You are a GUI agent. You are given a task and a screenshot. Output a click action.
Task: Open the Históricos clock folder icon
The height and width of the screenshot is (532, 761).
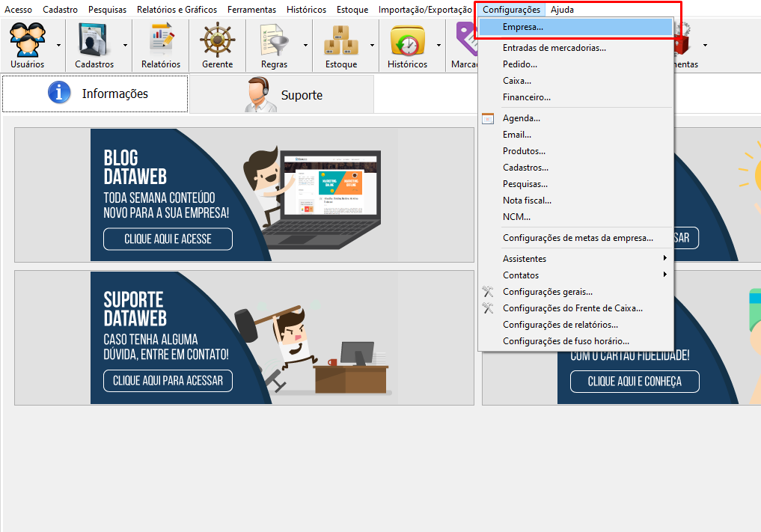click(x=408, y=40)
